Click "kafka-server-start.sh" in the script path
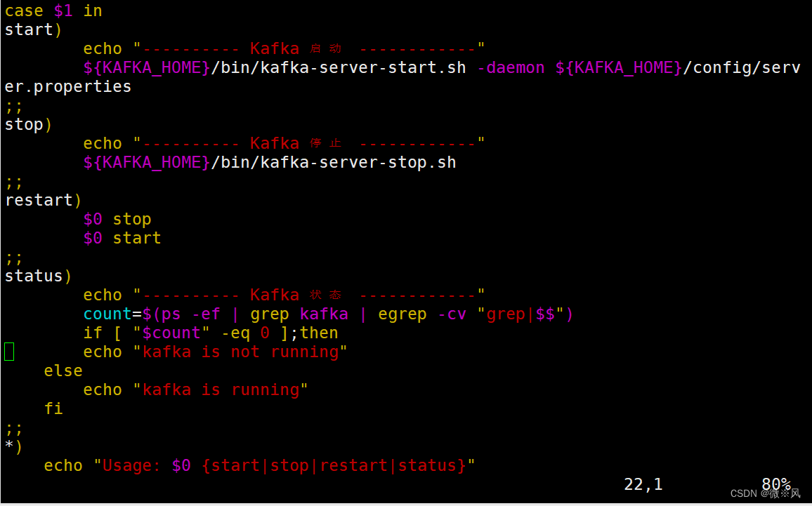 (x=363, y=68)
